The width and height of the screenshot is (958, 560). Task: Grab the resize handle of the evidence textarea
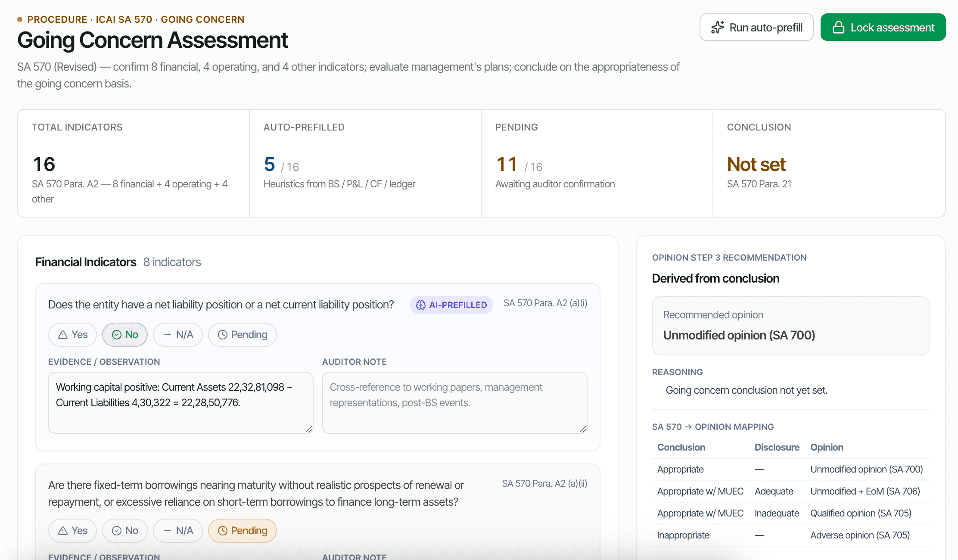tap(309, 429)
